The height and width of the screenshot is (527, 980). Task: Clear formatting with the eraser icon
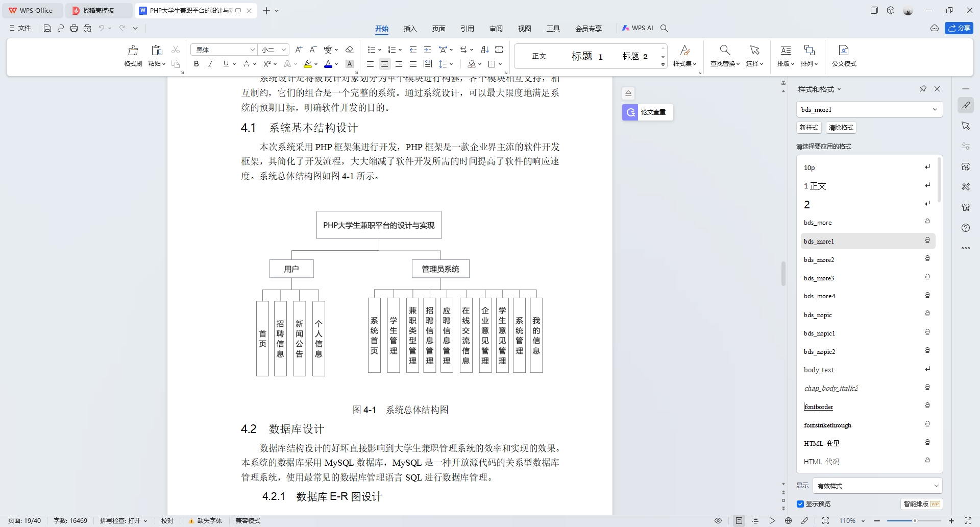pyautogui.click(x=350, y=50)
